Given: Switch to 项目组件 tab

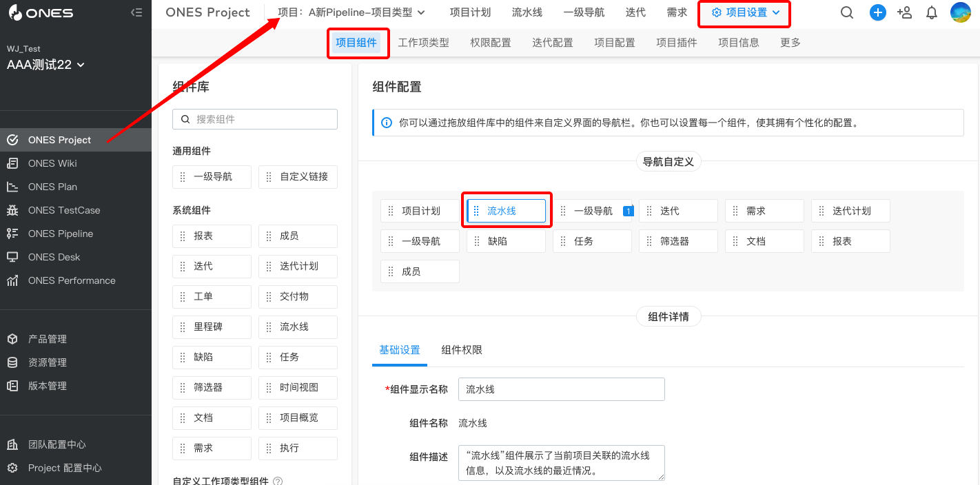Looking at the screenshot, I should 356,43.
